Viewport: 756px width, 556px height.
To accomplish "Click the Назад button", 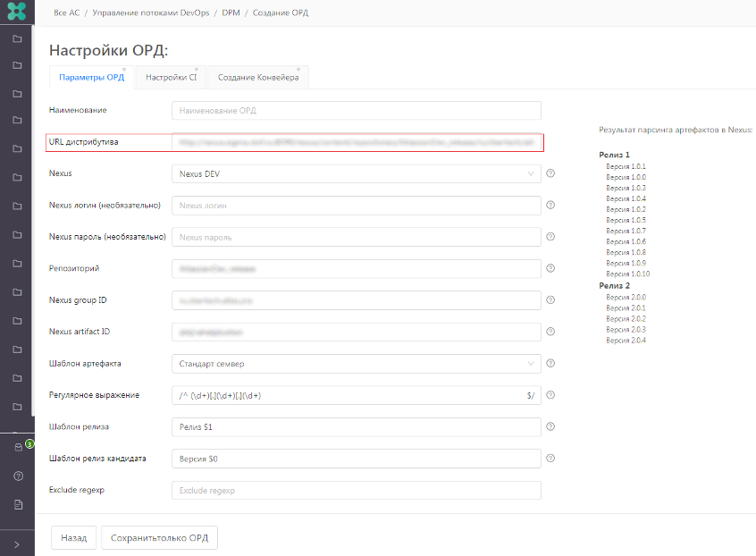I will pyautogui.click(x=74, y=538).
